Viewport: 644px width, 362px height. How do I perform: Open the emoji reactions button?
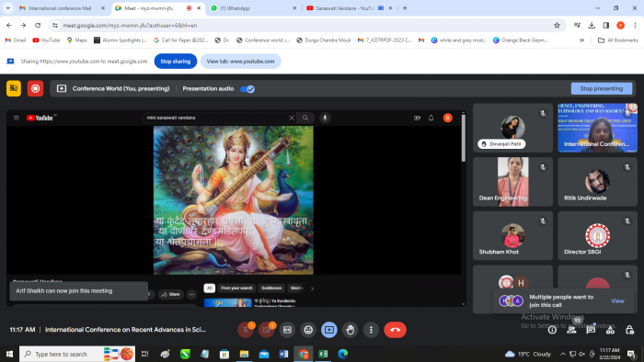(308, 330)
